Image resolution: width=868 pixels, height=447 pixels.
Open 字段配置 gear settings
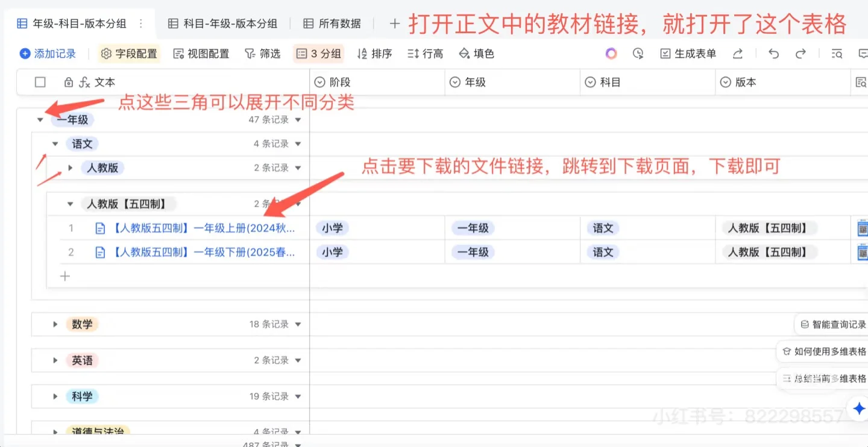click(x=129, y=54)
